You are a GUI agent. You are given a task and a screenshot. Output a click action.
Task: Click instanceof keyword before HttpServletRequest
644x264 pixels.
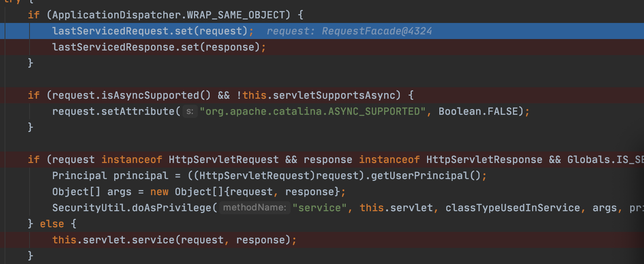(131, 160)
